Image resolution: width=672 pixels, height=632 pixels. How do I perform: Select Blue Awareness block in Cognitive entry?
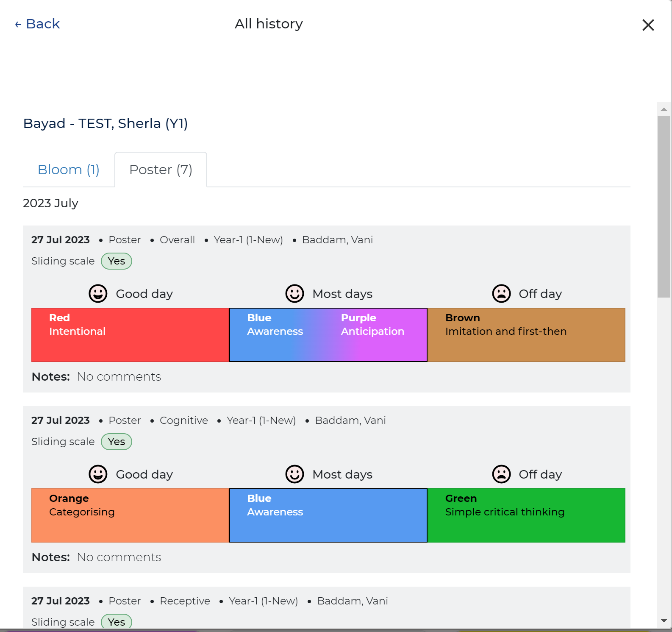pos(328,515)
